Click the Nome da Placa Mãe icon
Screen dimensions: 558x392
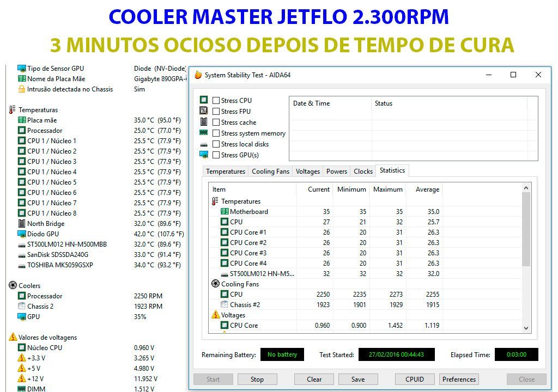[22, 78]
